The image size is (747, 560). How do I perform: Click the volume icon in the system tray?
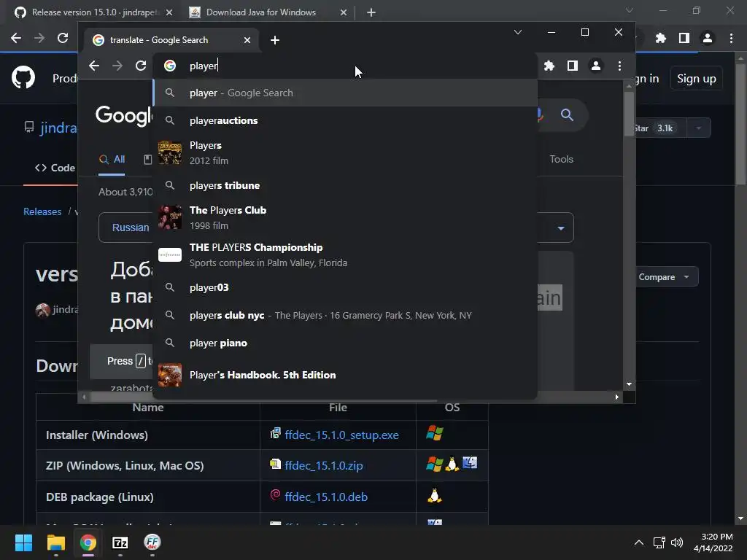click(676, 542)
